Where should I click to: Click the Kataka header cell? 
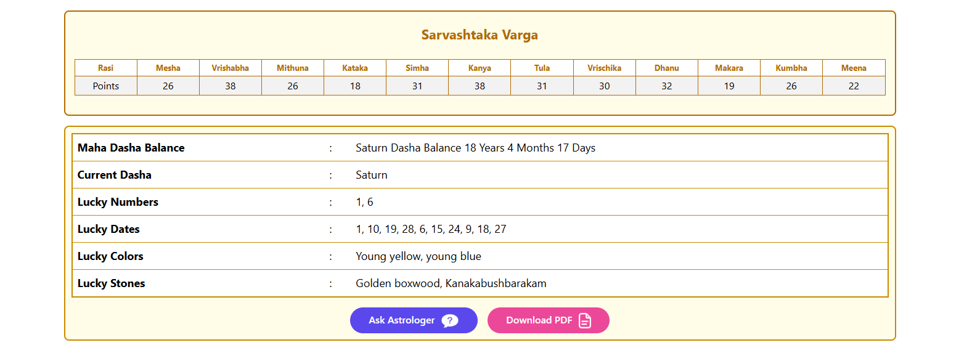tap(355, 68)
